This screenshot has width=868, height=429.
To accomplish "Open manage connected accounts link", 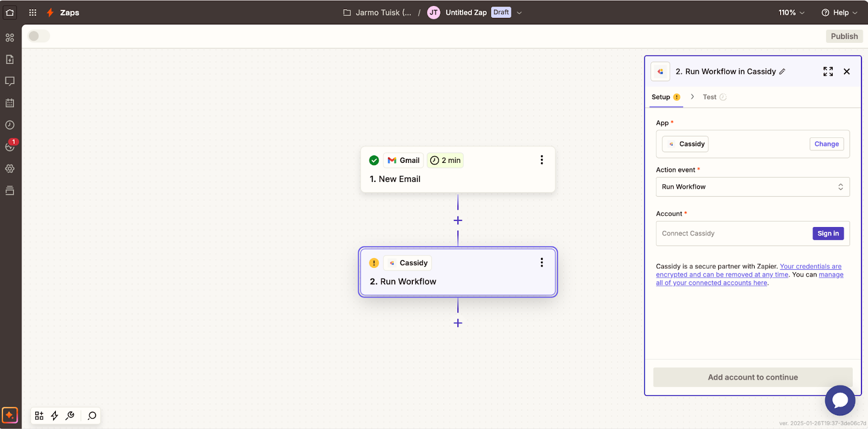I will pos(750,279).
